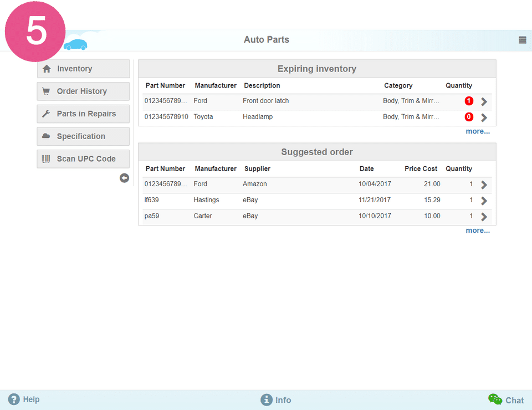Open Ford Amazon order row chevron
This screenshot has width=532, height=410.
[484, 184]
